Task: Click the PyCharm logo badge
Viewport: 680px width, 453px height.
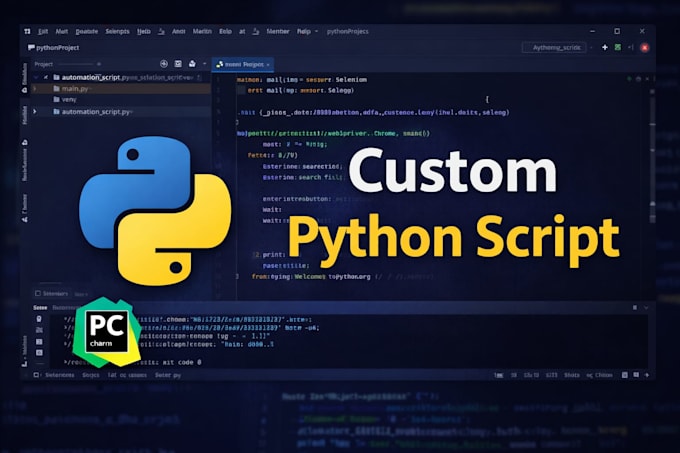Action: coord(107,332)
